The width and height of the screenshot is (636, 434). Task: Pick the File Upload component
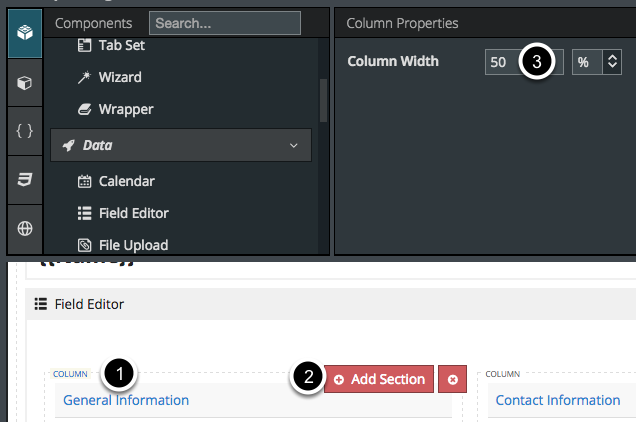133,245
